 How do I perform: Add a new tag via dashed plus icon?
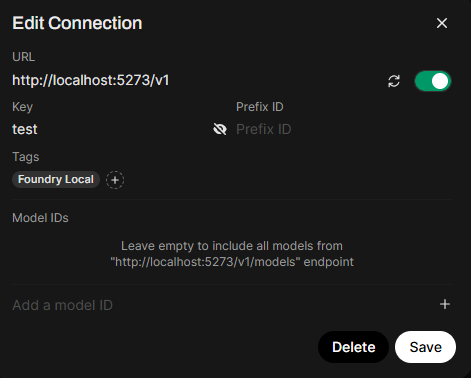click(x=115, y=180)
